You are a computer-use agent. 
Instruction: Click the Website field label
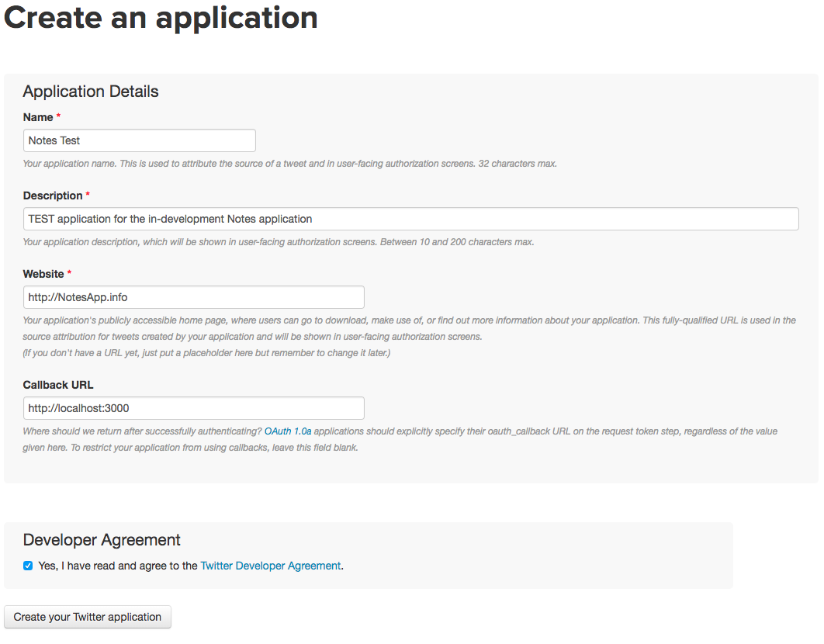click(x=43, y=274)
